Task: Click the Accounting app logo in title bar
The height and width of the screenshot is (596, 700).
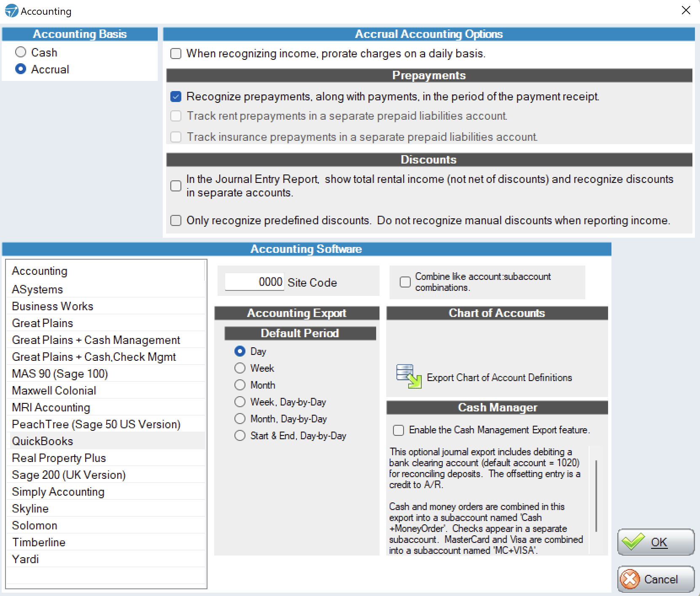Action: (x=11, y=11)
